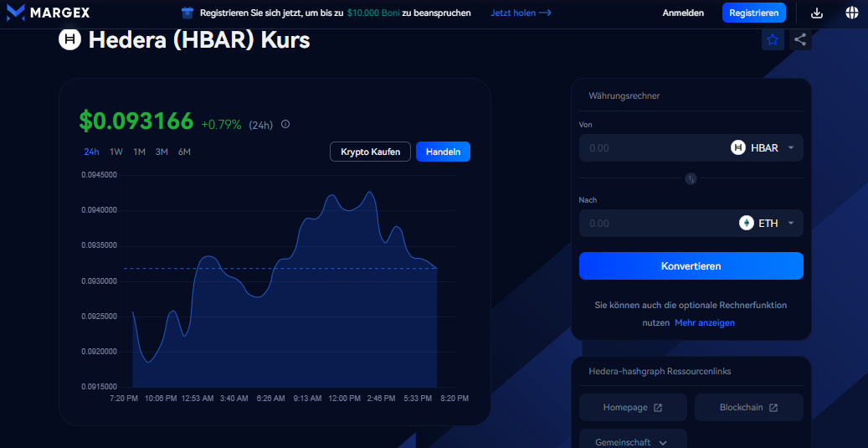
Task: Select the 24h chart range
Action: pos(91,152)
